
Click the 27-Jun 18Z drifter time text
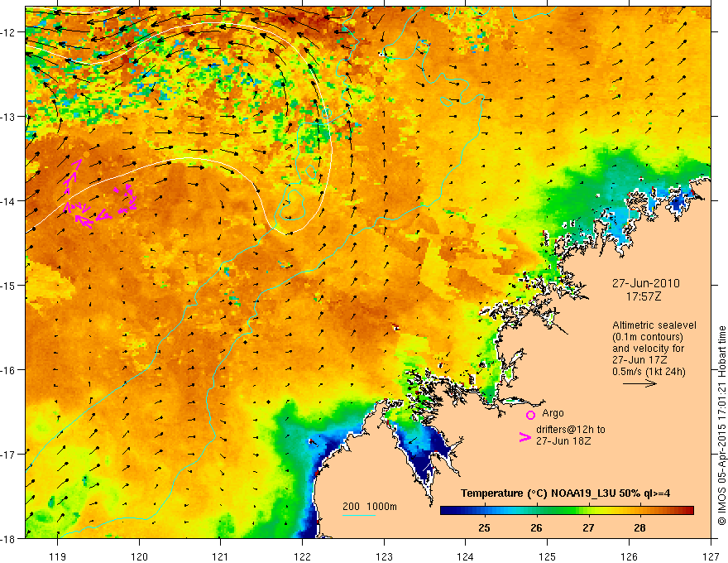563,440
